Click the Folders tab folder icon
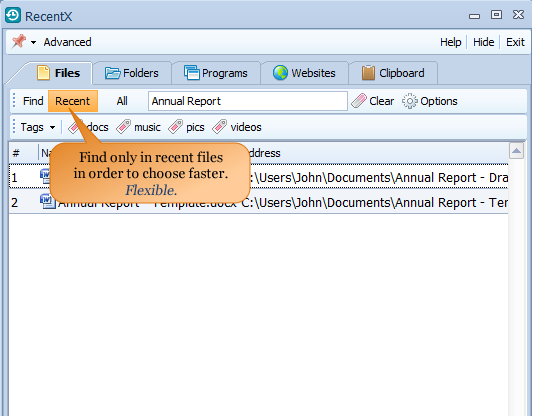The image size is (550, 416). (x=113, y=73)
